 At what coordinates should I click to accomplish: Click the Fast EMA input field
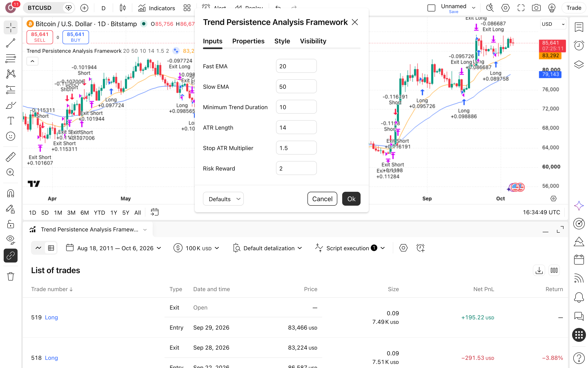296,66
